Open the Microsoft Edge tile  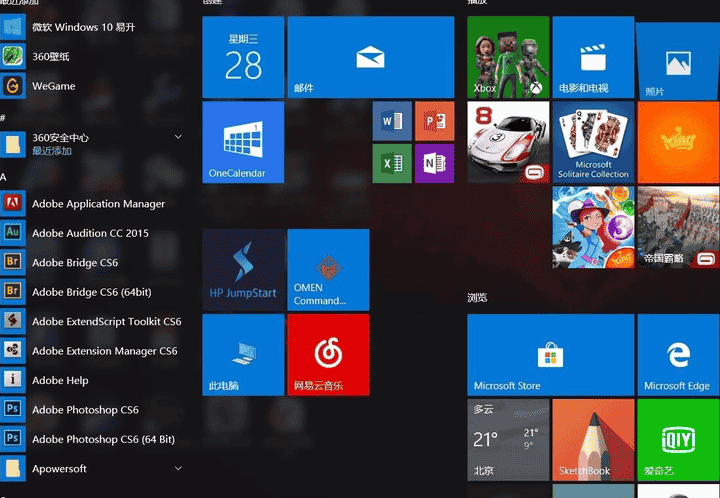[x=678, y=354]
